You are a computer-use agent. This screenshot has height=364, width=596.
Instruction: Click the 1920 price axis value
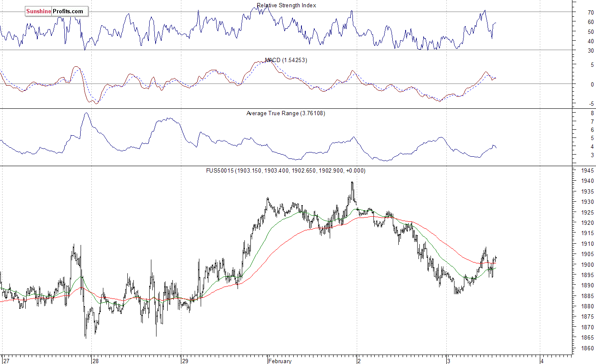click(x=587, y=223)
